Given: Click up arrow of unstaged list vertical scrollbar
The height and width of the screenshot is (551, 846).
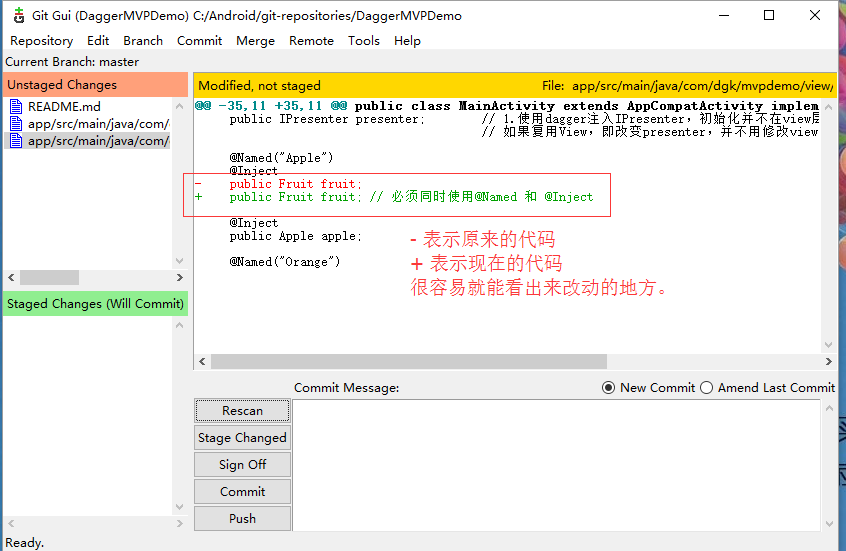Looking at the screenshot, I should (180, 106).
